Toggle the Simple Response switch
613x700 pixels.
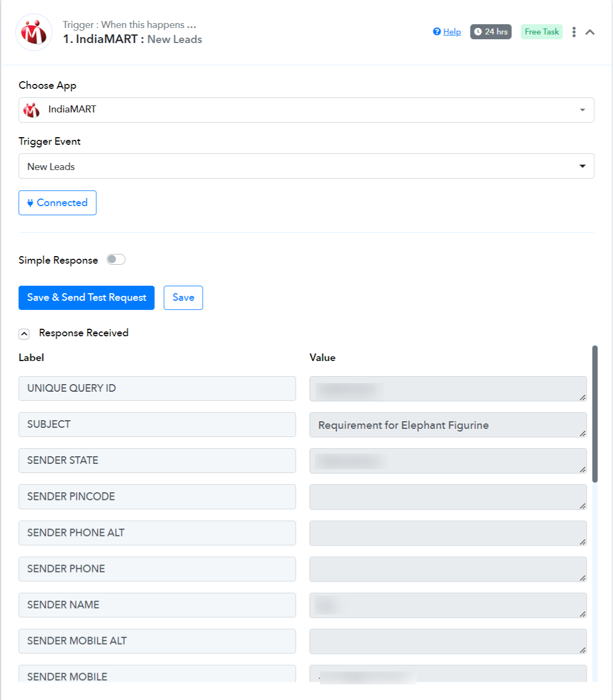pos(116,260)
